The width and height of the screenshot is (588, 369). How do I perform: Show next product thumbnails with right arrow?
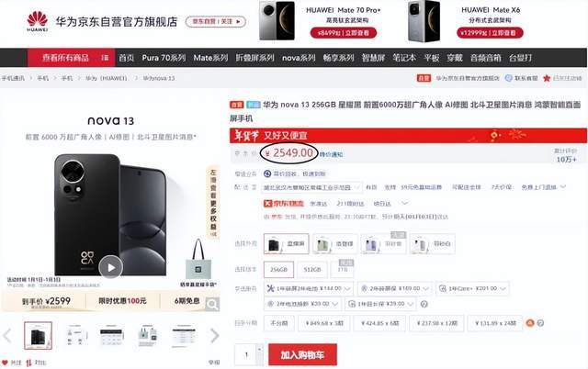coord(214,335)
